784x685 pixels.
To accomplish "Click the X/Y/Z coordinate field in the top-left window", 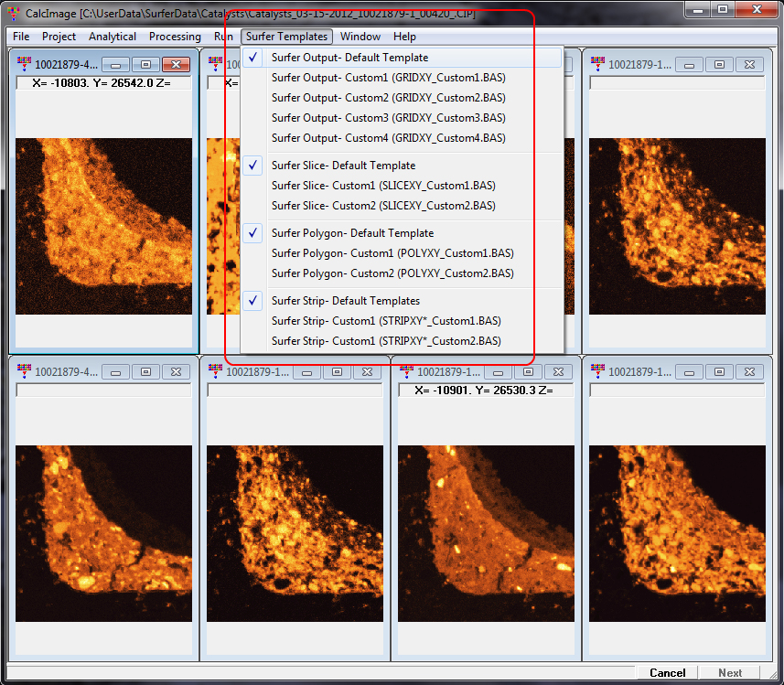I will [x=103, y=83].
